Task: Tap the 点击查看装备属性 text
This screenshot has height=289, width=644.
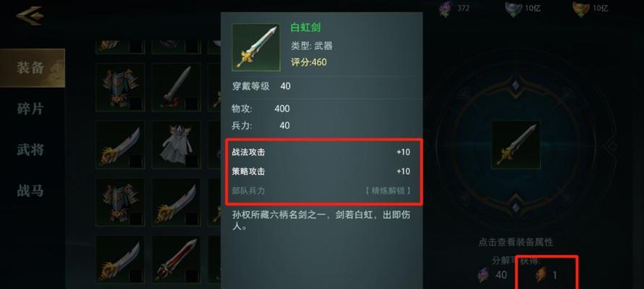Action: [516, 242]
